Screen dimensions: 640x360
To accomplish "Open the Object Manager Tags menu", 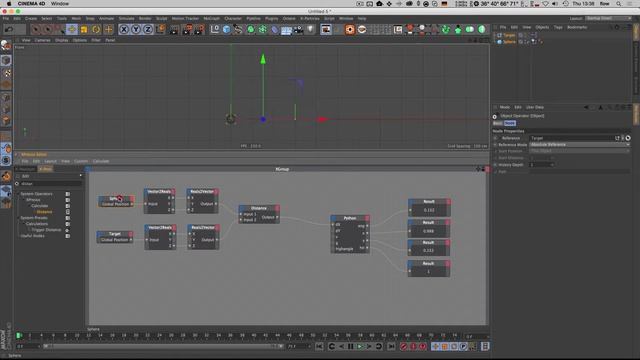I will pos(558,27).
